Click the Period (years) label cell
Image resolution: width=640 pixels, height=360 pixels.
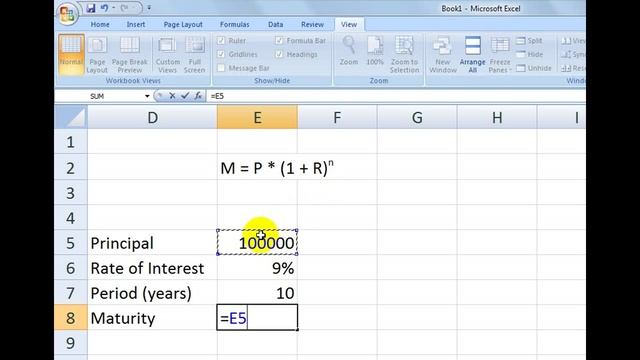[152, 293]
